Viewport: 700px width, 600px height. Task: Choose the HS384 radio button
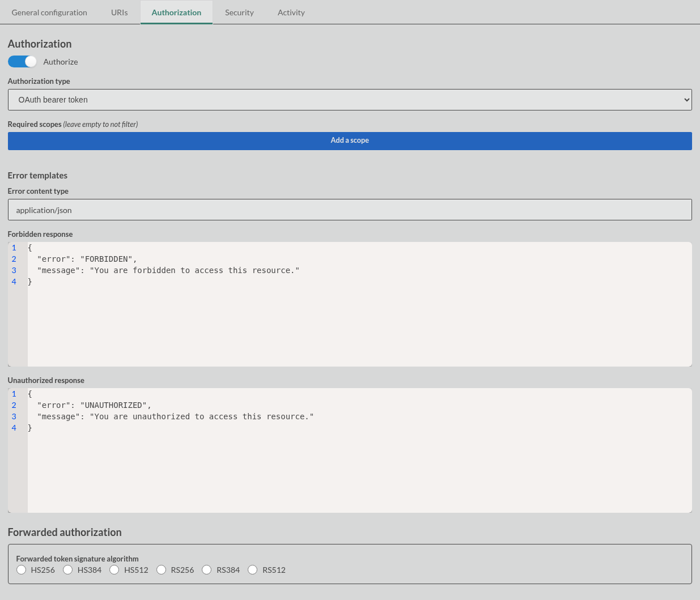[x=68, y=570]
